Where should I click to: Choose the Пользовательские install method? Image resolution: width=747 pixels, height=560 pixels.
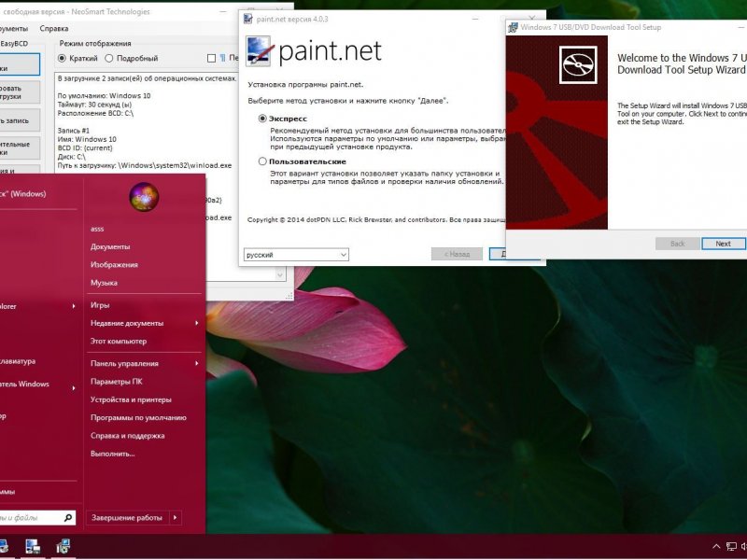pyautogui.click(x=262, y=161)
